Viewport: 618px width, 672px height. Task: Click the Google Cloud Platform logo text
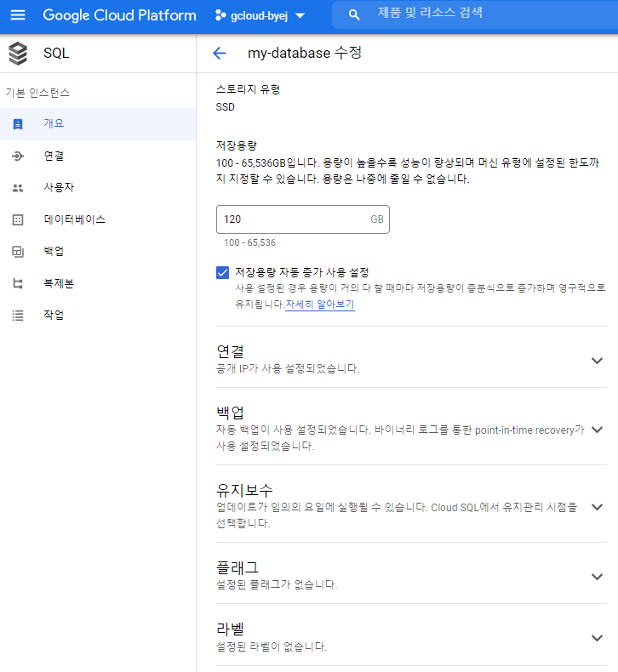[120, 15]
